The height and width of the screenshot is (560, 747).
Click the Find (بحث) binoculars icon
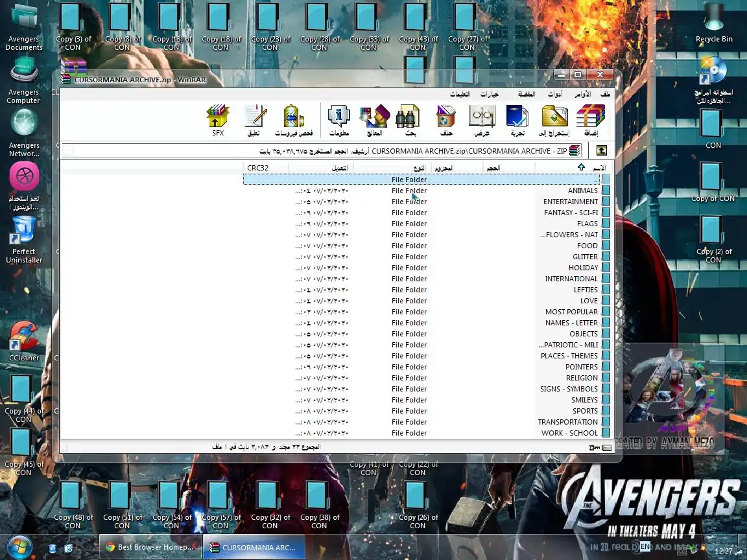pos(409,120)
